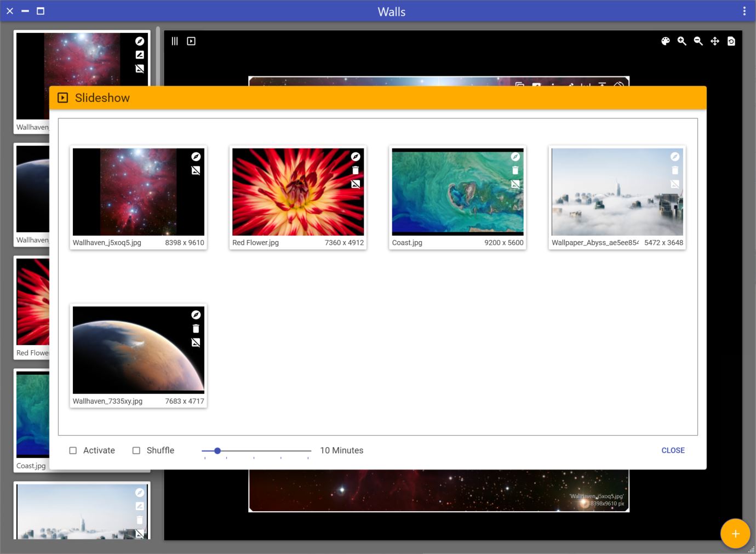The height and width of the screenshot is (554, 756).
Task: Click trash icon on last sidebar thumbnail
Action: [140, 520]
